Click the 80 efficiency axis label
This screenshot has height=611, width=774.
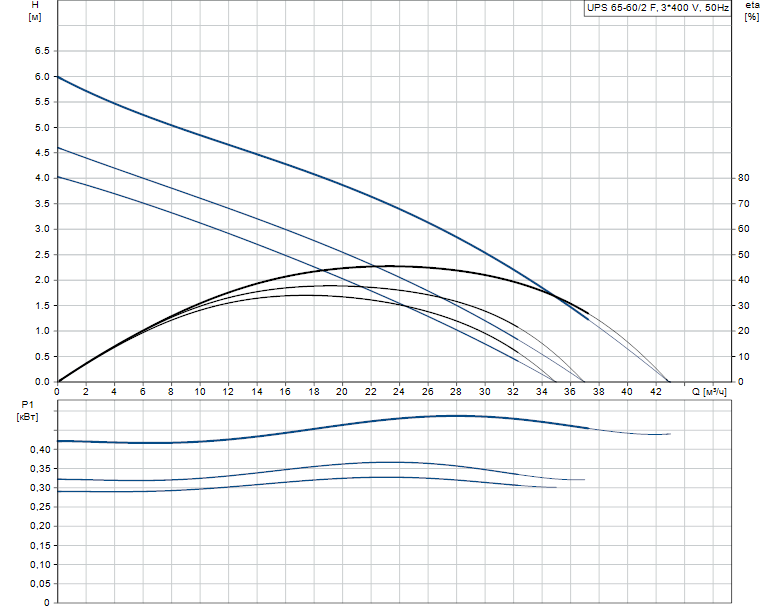(743, 178)
